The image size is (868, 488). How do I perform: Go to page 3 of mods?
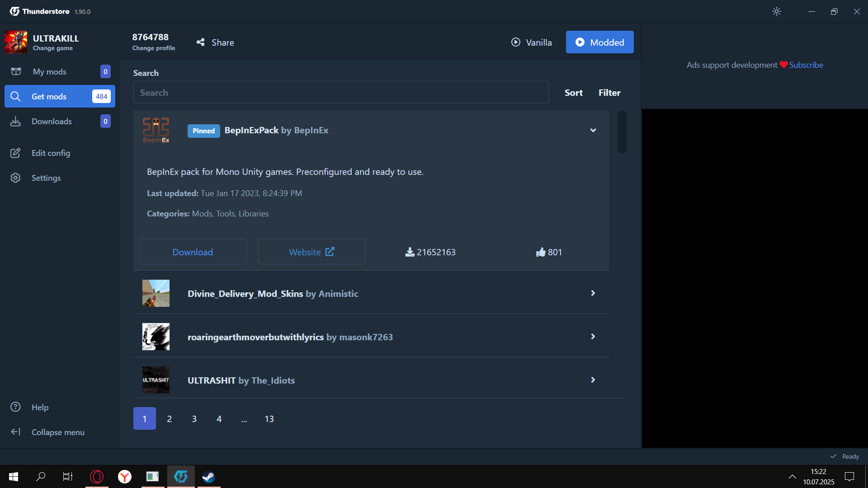click(194, 418)
